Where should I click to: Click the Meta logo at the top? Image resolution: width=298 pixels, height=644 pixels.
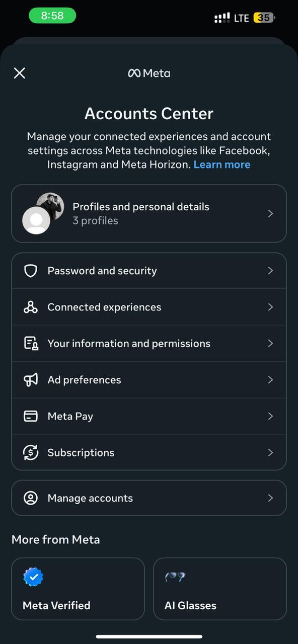point(149,73)
